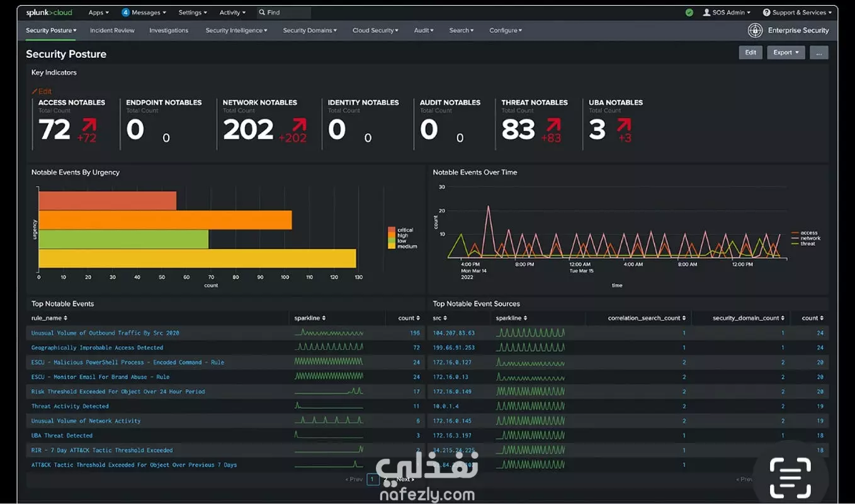The width and height of the screenshot is (855, 504).
Task: Open the Geographically Improbable Access Detected link
Action: 97,347
